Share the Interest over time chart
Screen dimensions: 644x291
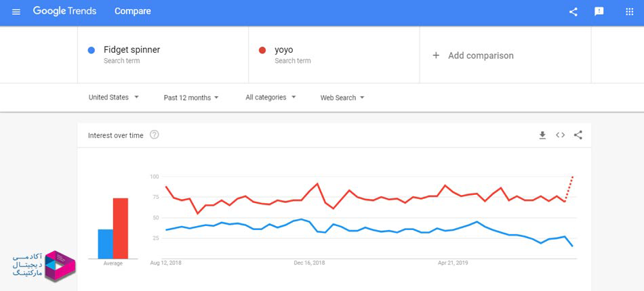coord(578,135)
